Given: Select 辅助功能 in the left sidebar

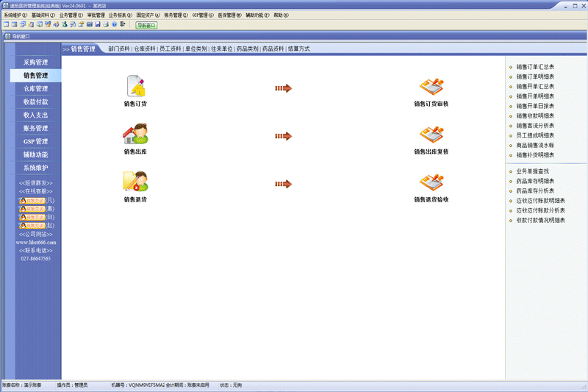Looking at the screenshot, I should [x=35, y=154].
